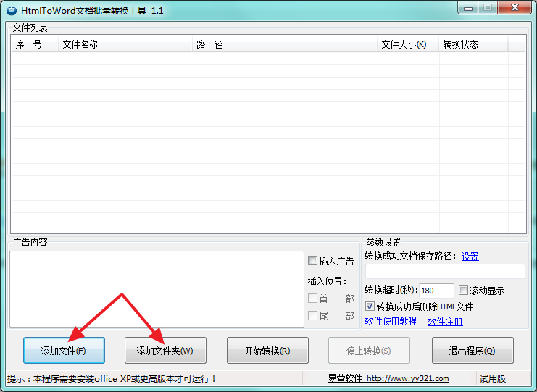The height and width of the screenshot is (392, 537).
Task: Open the 软件注册 link
Action: [x=445, y=321]
